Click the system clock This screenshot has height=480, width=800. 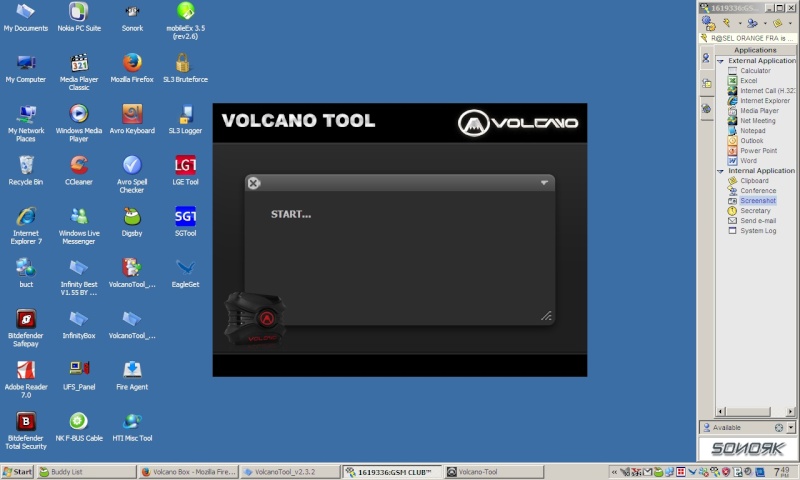click(782, 472)
